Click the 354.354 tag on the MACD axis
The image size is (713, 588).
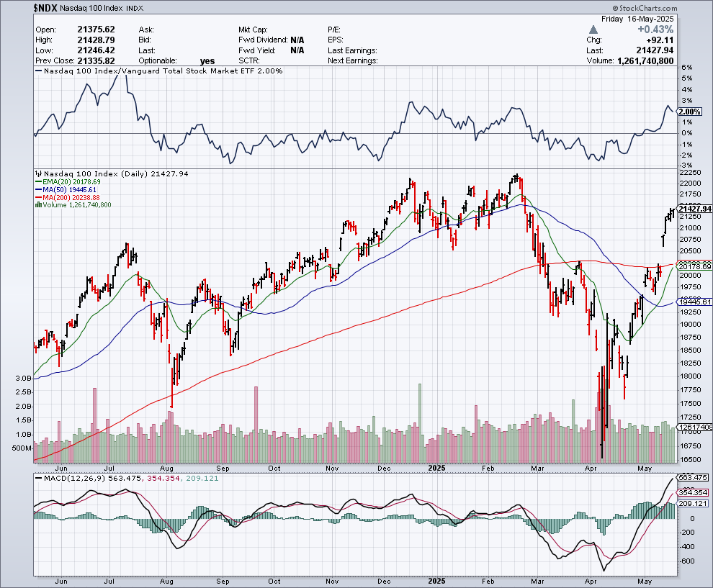click(693, 492)
